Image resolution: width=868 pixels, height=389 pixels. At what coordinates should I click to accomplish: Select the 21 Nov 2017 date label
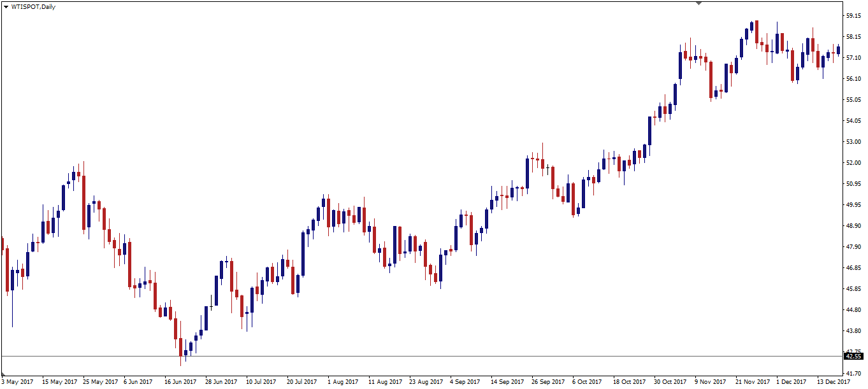coord(753,382)
